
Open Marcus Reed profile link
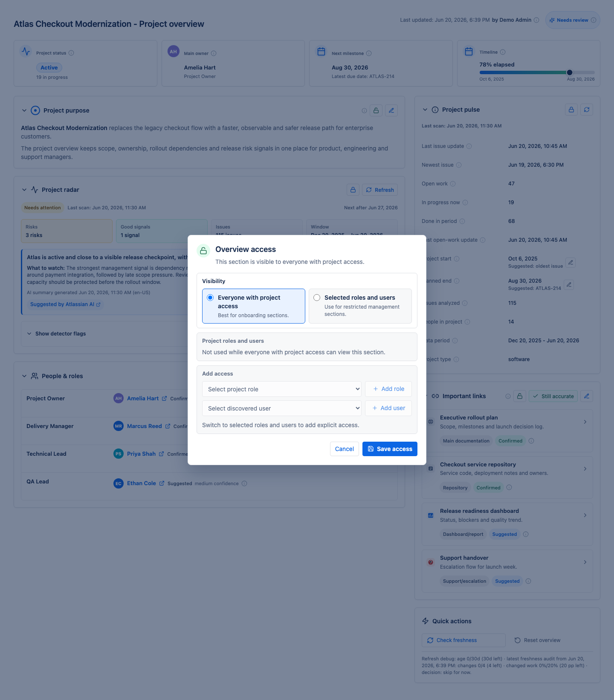pos(148,426)
